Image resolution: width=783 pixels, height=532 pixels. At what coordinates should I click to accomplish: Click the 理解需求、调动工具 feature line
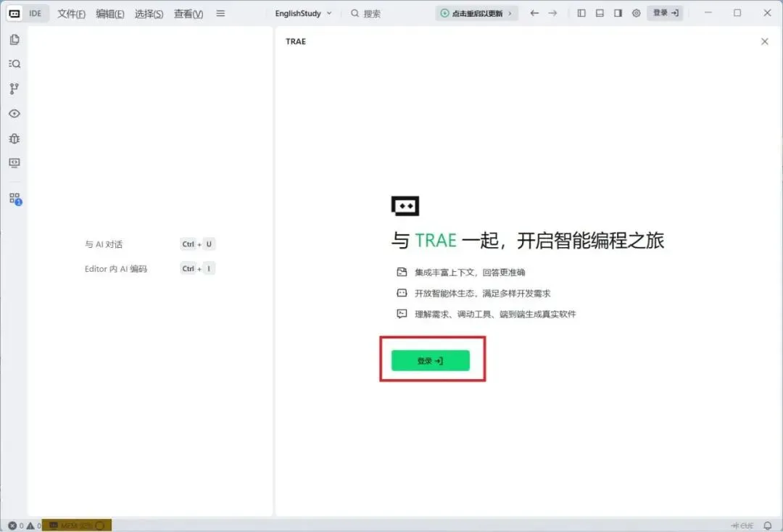pyautogui.click(x=486, y=314)
